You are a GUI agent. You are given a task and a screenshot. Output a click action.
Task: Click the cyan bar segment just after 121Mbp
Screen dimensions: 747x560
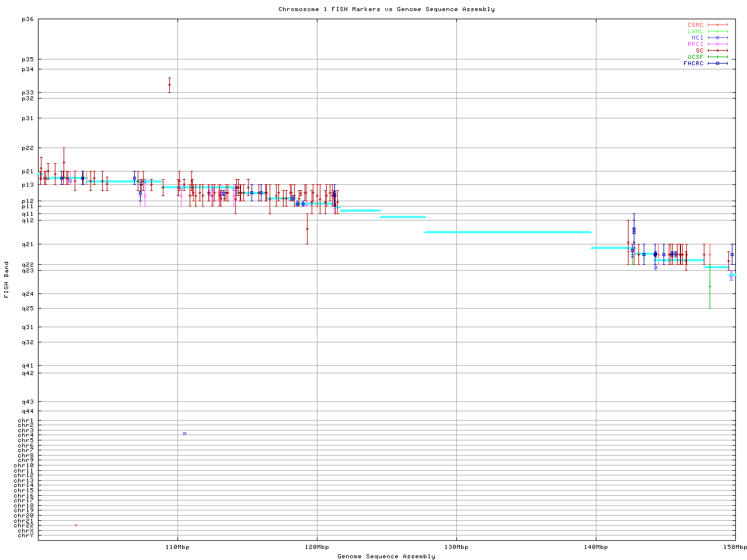pos(359,211)
